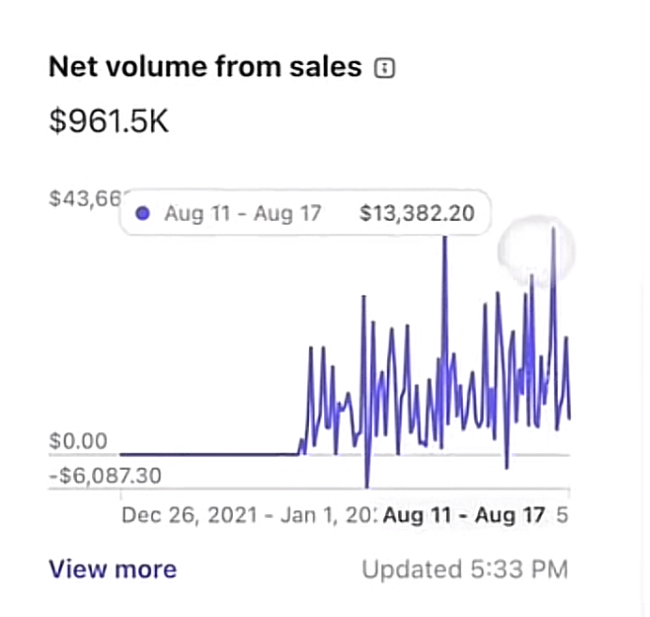Image resolution: width=650 pixels, height=617 pixels.
Task: Click the truncated 5 label at x-axis end
Action: 563,515
